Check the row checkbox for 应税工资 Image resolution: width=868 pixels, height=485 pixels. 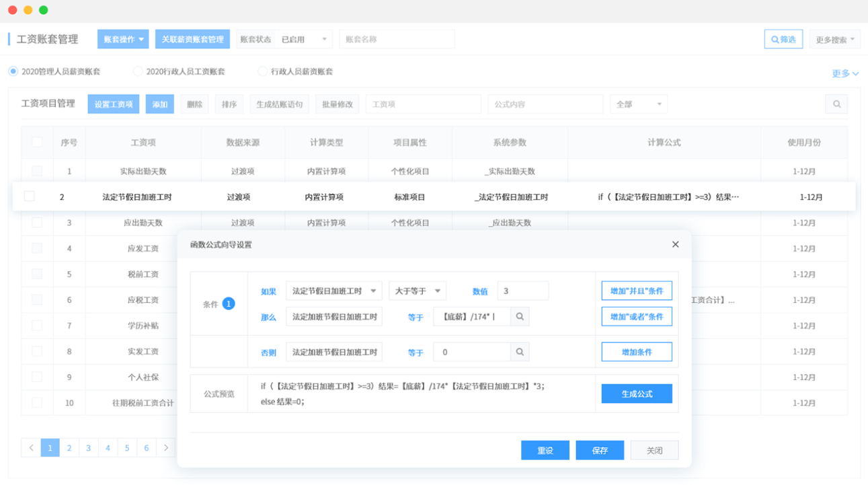(x=37, y=300)
